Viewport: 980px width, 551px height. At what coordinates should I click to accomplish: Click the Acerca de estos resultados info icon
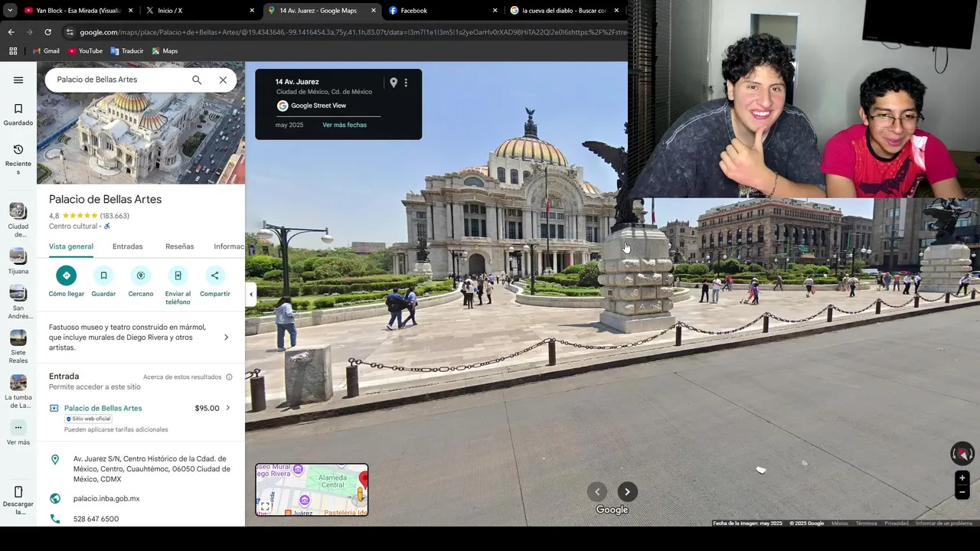click(x=229, y=377)
